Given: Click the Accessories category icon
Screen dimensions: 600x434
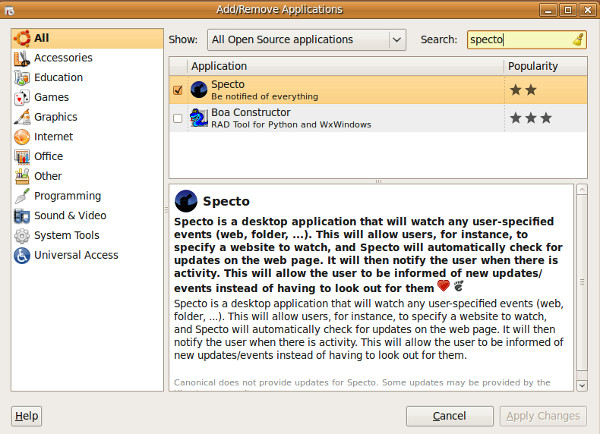Looking at the screenshot, I should (22, 58).
